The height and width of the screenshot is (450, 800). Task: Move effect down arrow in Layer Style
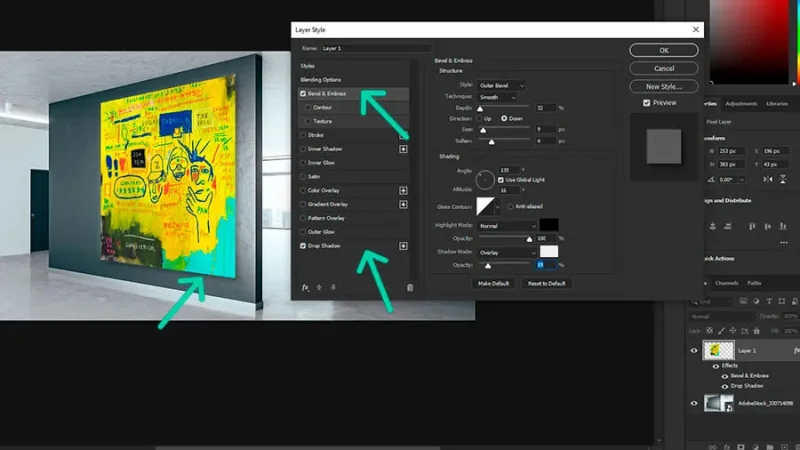point(333,288)
